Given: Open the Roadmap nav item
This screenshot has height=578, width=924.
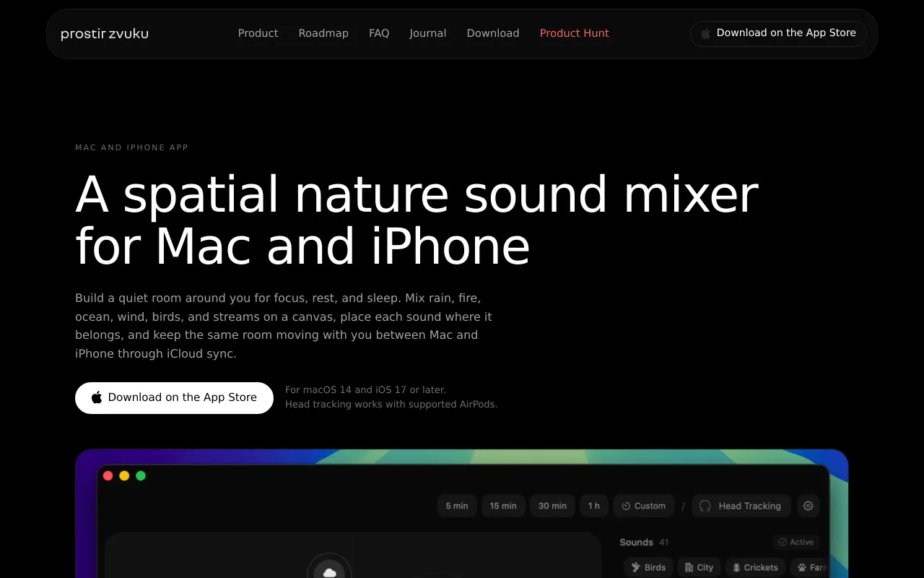Looking at the screenshot, I should (x=323, y=33).
